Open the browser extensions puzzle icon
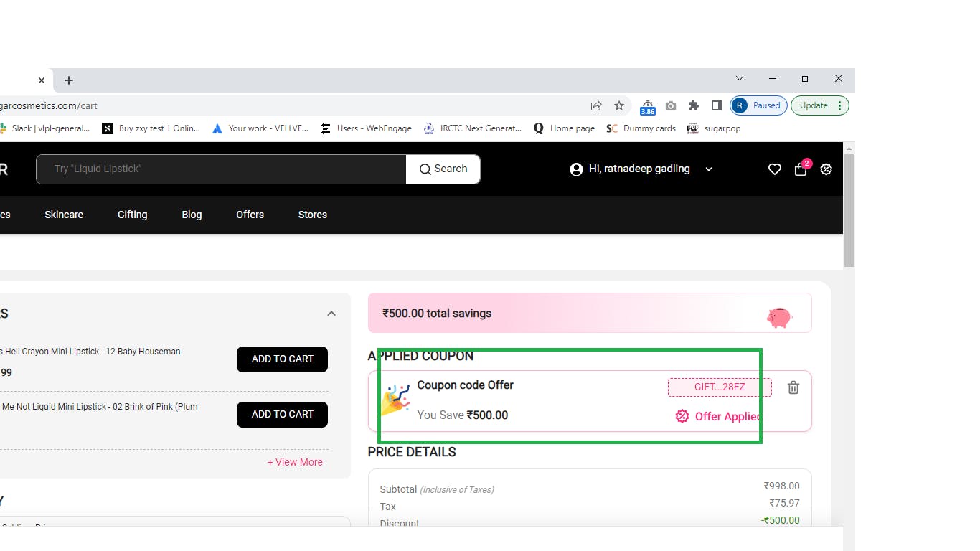 coord(693,105)
